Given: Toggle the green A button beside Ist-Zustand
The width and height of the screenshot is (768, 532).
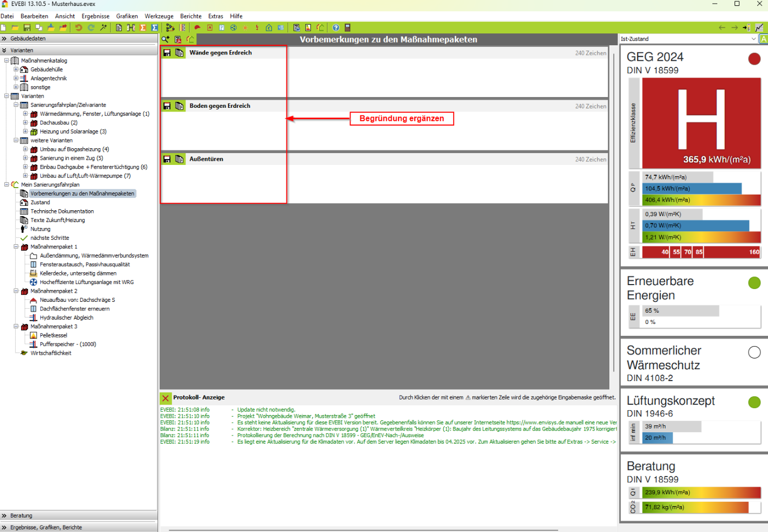Looking at the screenshot, I should [763, 39].
